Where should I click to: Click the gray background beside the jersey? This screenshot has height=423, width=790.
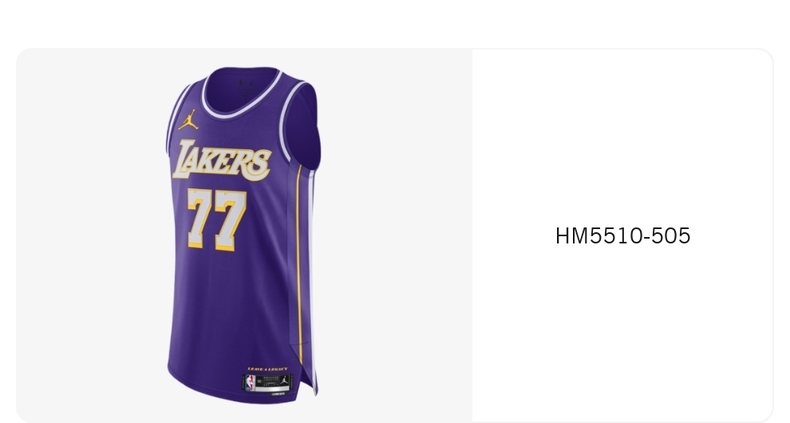click(x=393, y=235)
